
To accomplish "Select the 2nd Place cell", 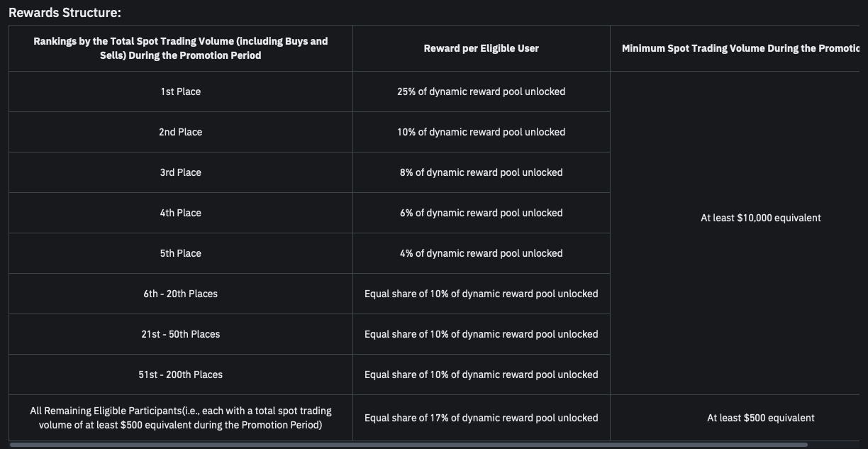I will tap(180, 132).
